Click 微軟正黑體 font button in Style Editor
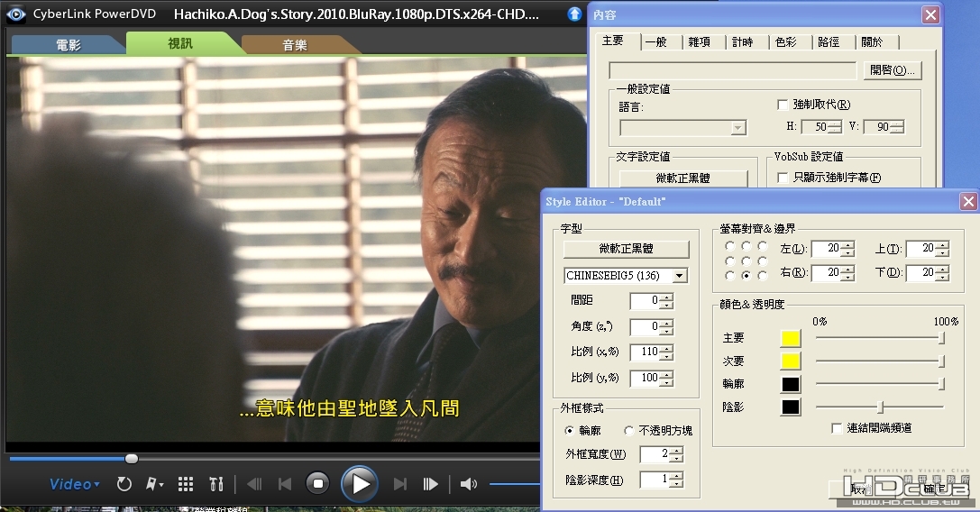 [627, 249]
